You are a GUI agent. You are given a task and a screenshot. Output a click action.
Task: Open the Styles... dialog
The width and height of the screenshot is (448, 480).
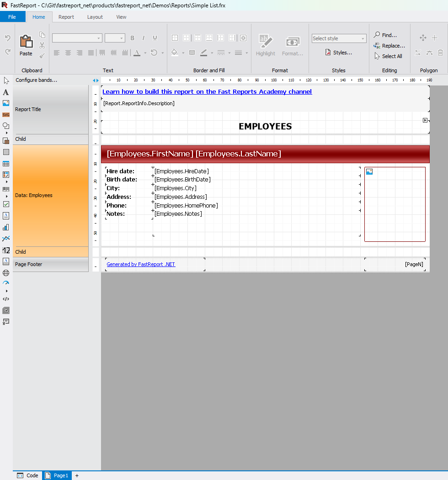(338, 53)
